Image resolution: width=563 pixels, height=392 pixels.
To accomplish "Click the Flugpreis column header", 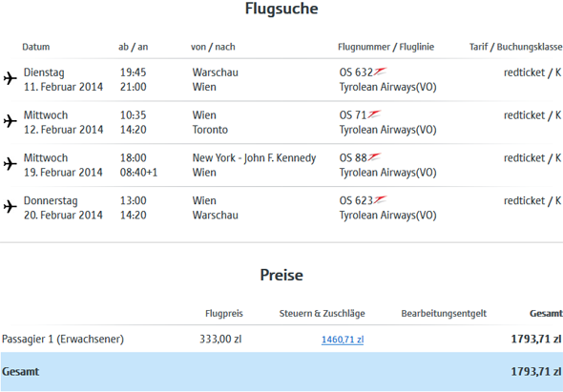I will [224, 314].
